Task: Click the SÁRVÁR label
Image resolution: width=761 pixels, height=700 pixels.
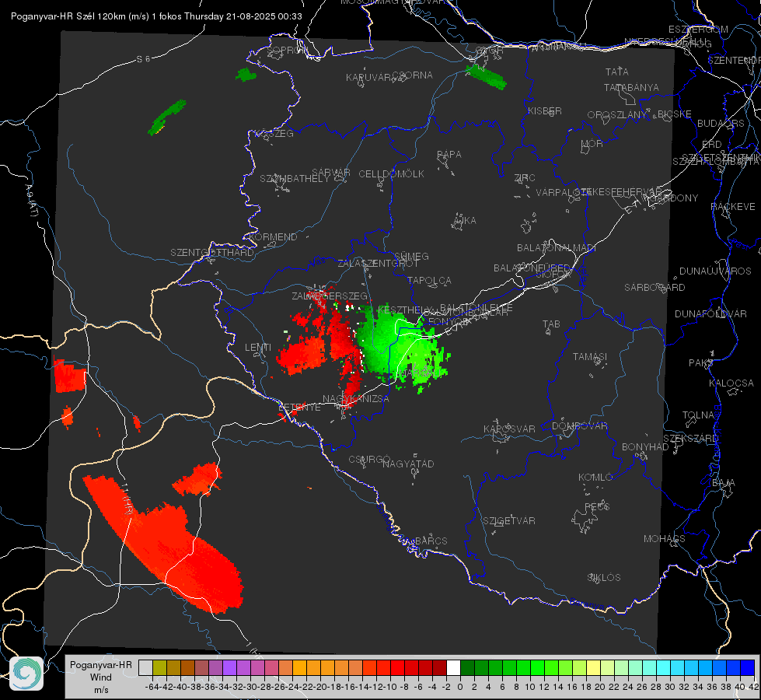Action: 331,173
